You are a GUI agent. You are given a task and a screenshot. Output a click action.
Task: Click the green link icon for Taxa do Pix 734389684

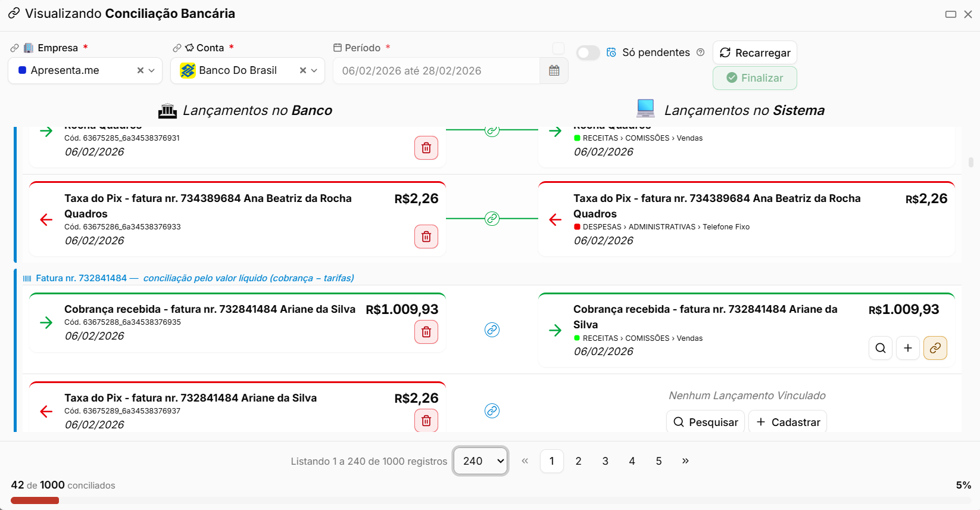(492, 219)
